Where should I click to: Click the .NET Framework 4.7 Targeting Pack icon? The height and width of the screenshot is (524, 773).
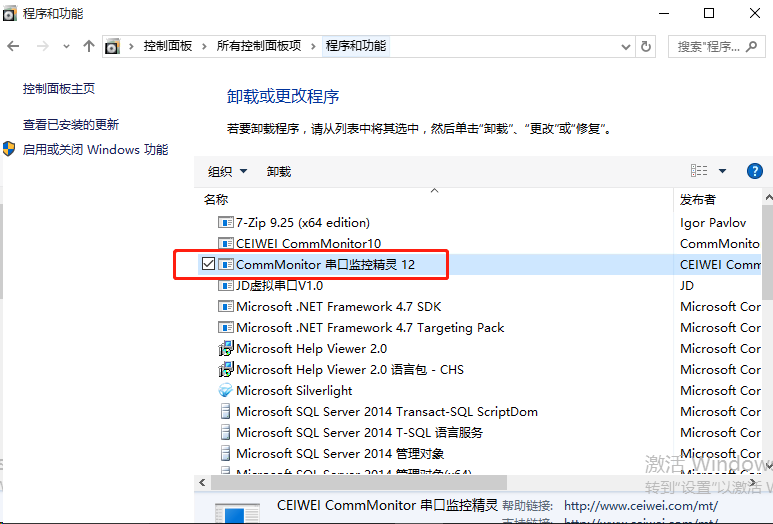point(225,327)
